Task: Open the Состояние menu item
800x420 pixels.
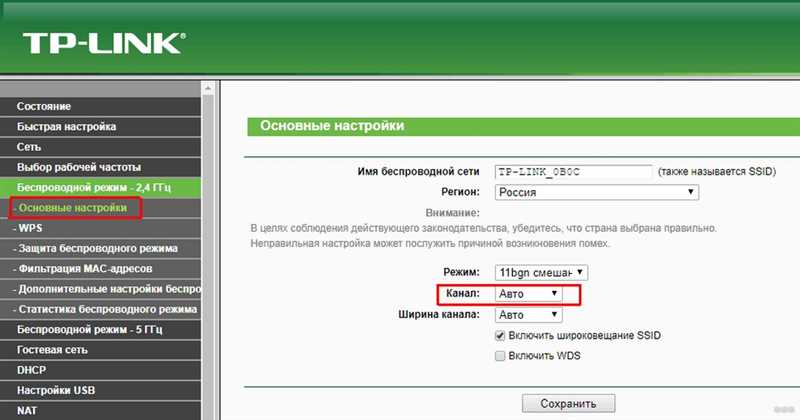Action: [101, 107]
